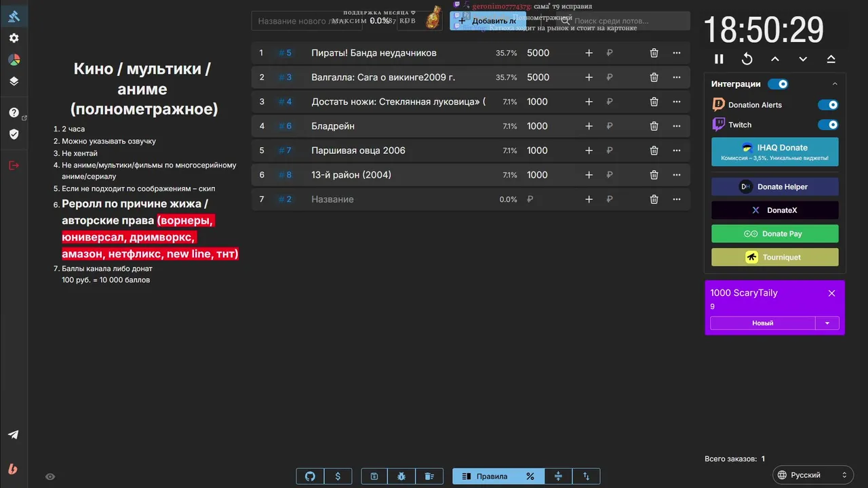Open the Русский language dropdown
The image size is (868, 488).
(x=812, y=475)
